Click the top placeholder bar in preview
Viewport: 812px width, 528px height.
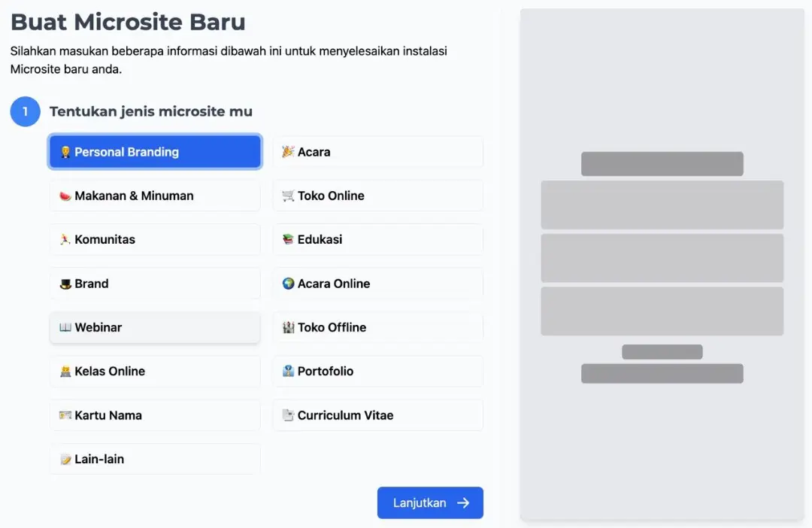662,164
